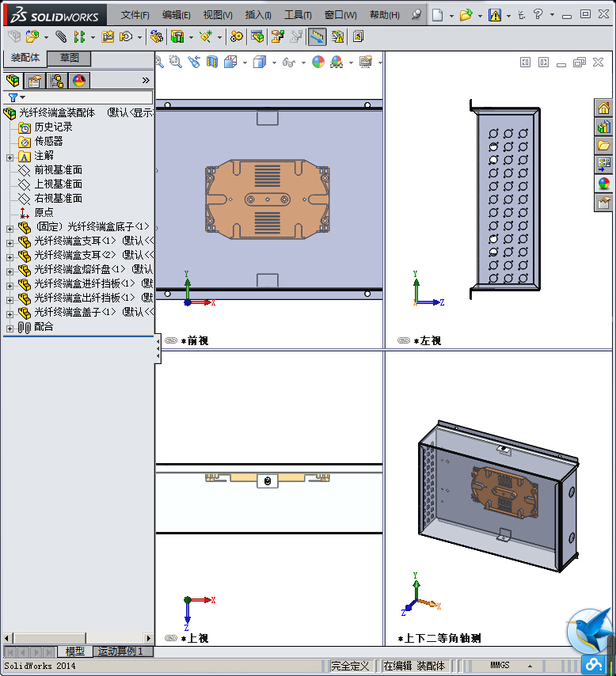Screen dimensions: 616x676
Task: Open the PropertyManager tab
Action: coord(35,81)
